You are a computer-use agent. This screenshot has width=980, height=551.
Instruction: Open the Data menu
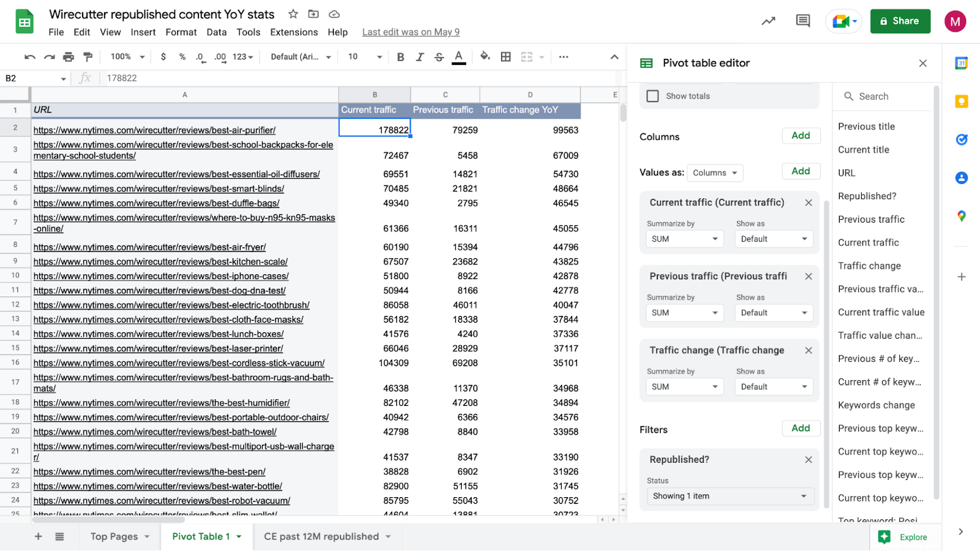[x=216, y=32]
